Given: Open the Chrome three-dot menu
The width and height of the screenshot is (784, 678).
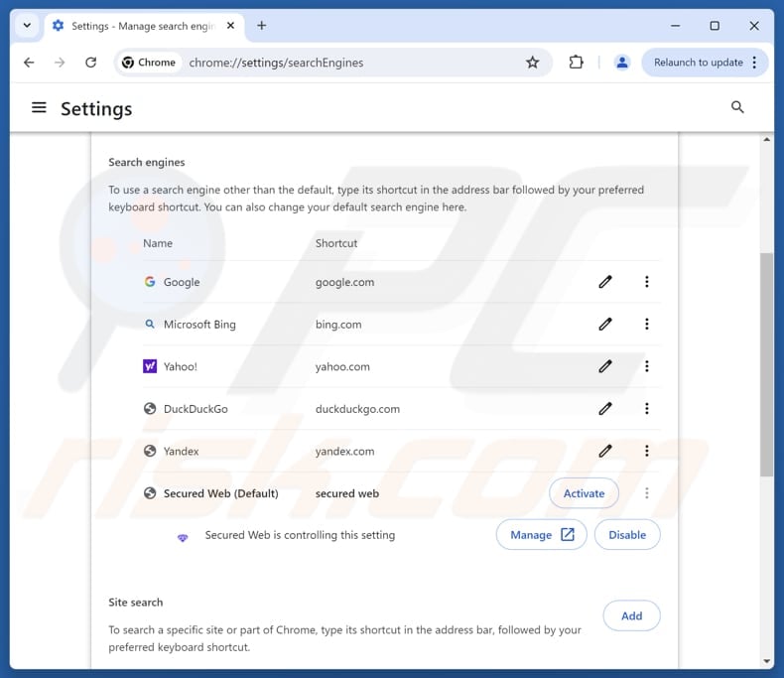Looking at the screenshot, I should click(x=754, y=63).
